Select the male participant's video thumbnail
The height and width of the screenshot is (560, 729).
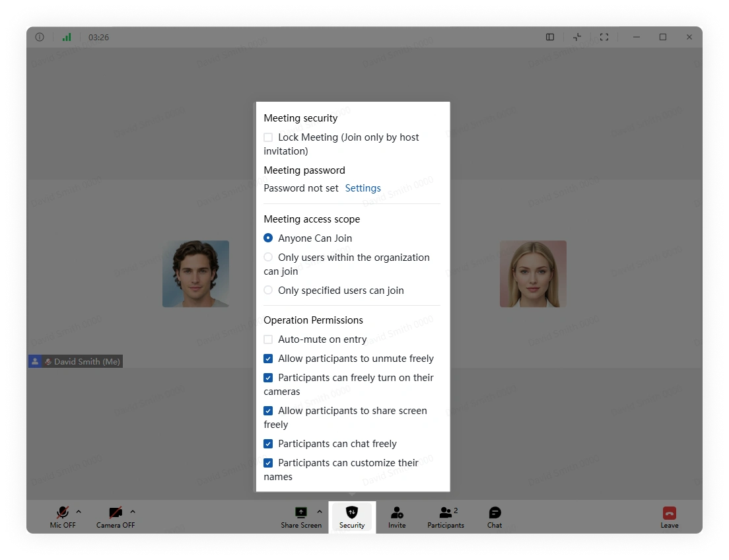pyautogui.click(x=195, y=273)
